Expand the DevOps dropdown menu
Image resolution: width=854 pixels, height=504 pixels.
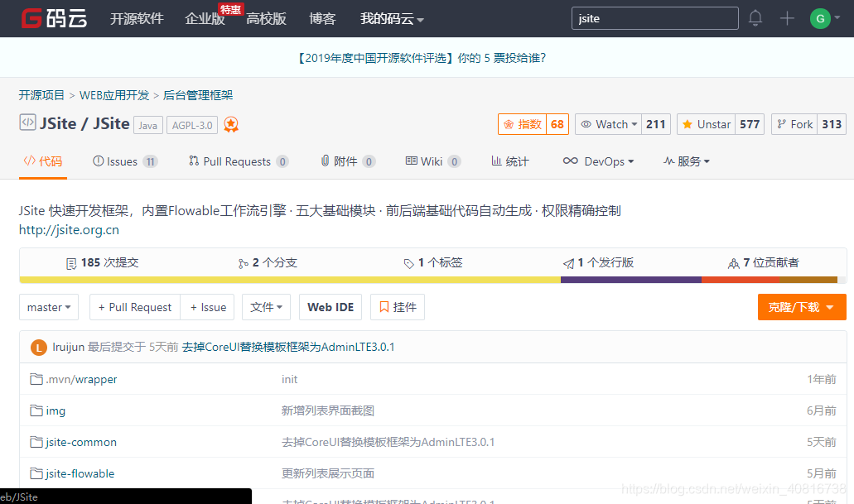[598, 161]
